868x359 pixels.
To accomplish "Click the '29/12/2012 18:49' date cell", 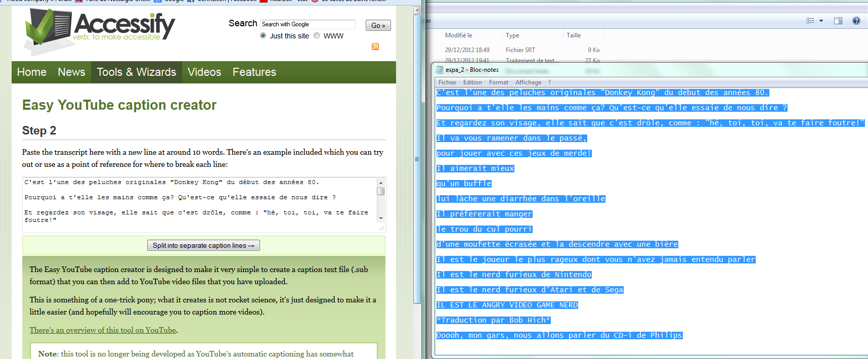I will [x=467, y=50].
